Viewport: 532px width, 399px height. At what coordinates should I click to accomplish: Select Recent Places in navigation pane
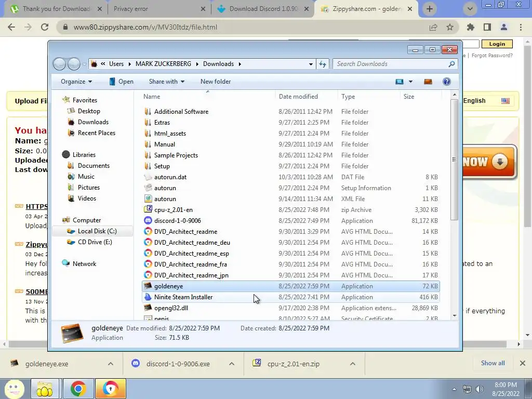click(96, 132)
